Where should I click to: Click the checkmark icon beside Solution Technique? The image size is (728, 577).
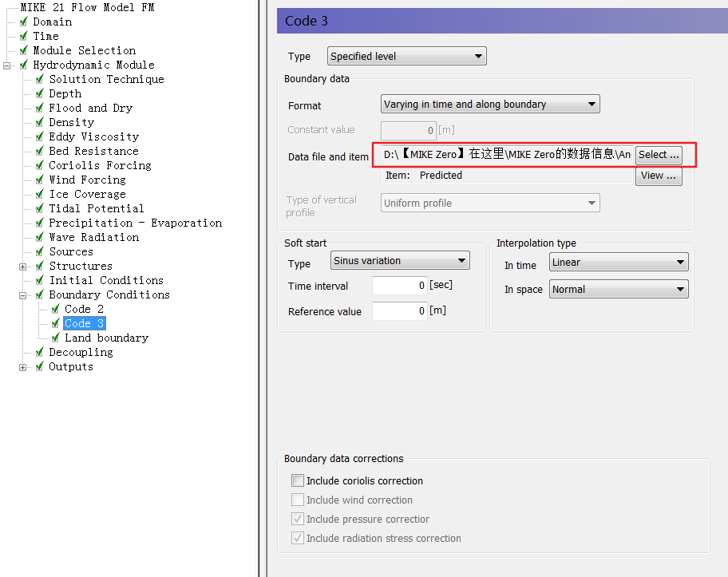pyautogui.click(x=40, y=79)
